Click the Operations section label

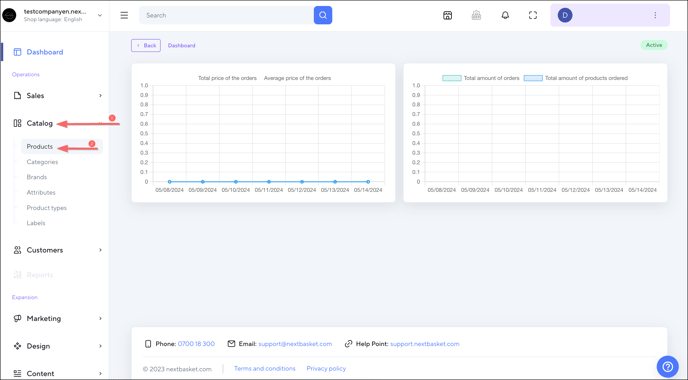coord(25,75)
